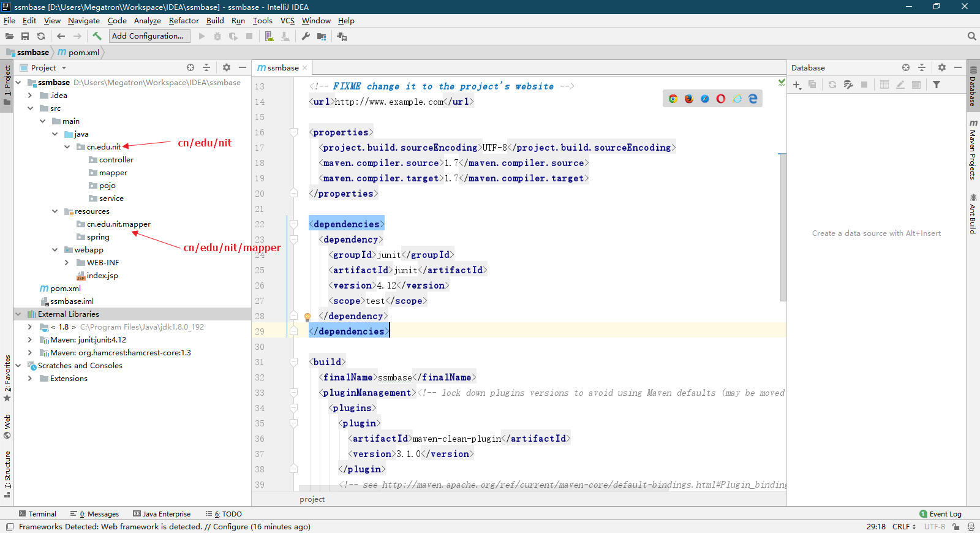Toggle the Database side stripe button
Screen dimensions: 980x533
973,86
